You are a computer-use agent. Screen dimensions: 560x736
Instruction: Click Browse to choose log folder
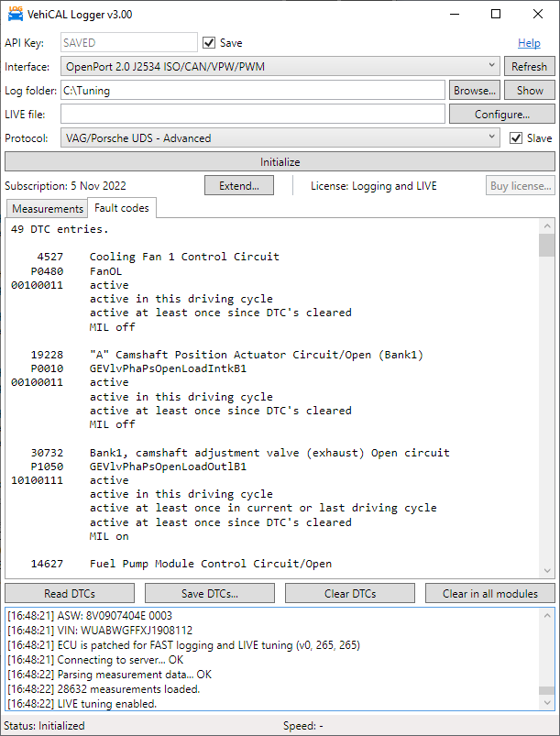pos(474,91)
